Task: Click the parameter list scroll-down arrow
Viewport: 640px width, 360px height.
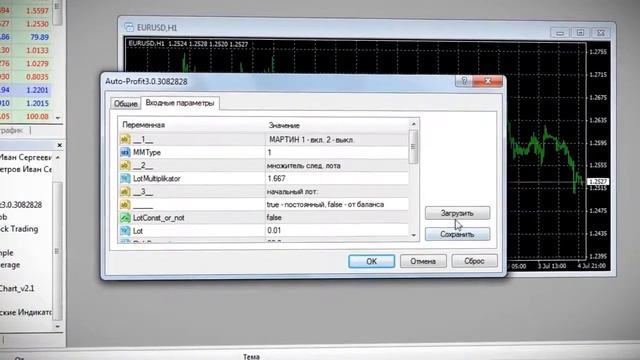Action: coord(413,236)
